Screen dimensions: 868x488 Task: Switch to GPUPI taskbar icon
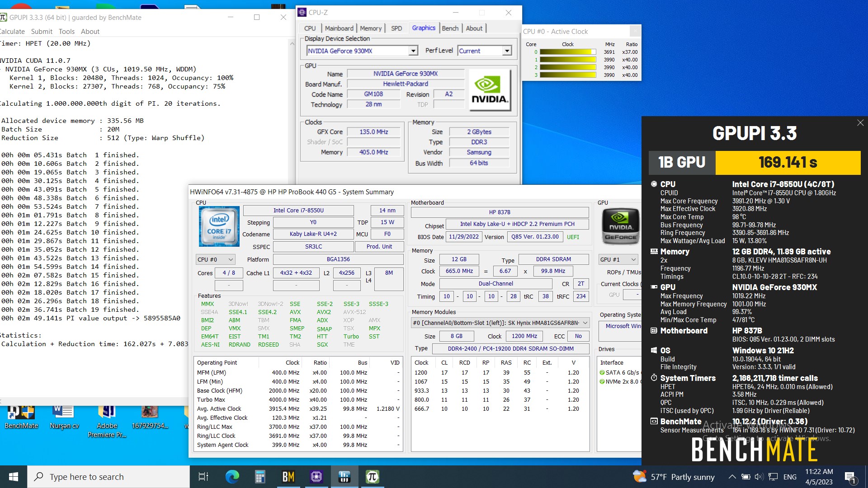(x=372, y=477)
